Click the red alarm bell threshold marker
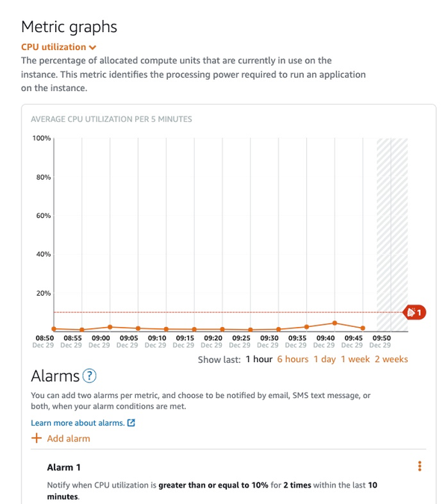Viewport: 448px width, 504px height. (x=414, y=312)
